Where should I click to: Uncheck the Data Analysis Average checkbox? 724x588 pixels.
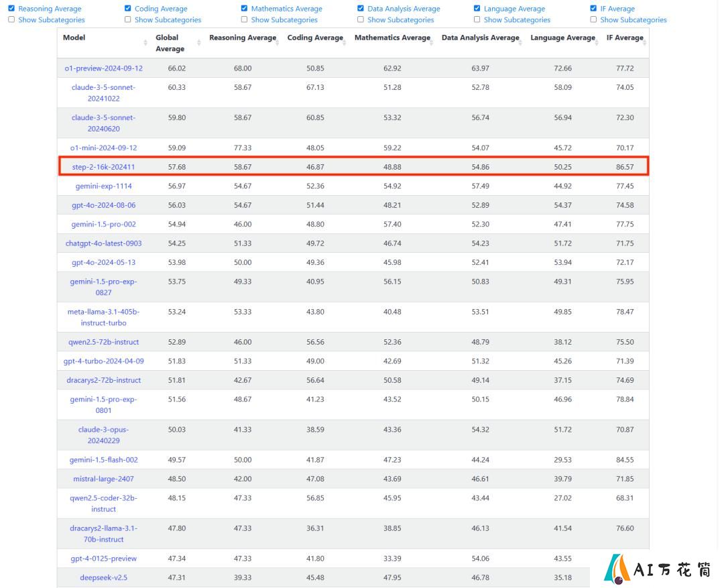point(361,8)
